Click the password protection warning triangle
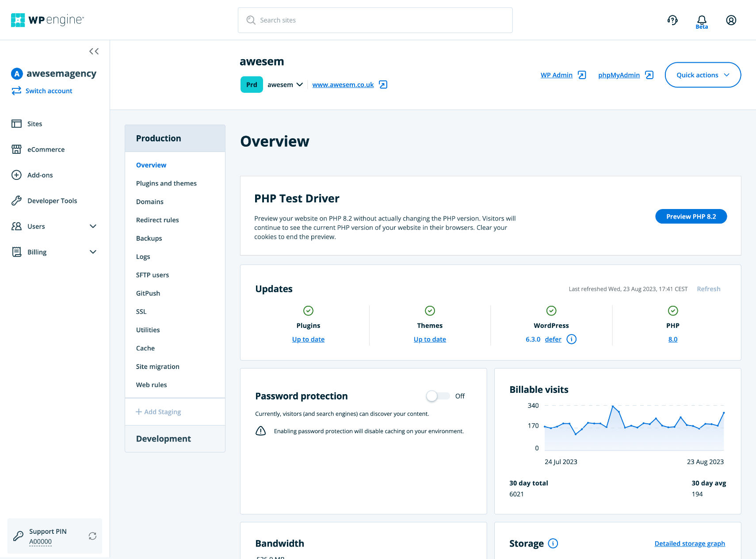 pyautogui.click(x=261, y=431)
